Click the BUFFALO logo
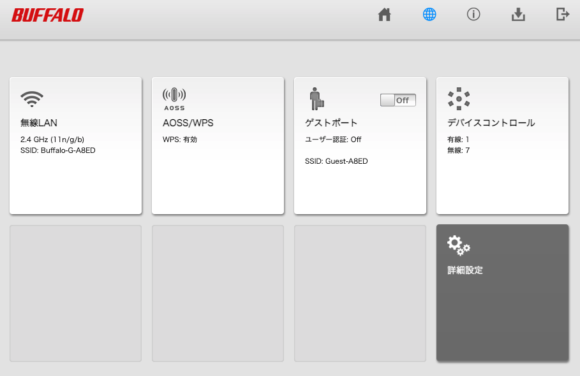 pyautogui.click(x=47, y=15)
